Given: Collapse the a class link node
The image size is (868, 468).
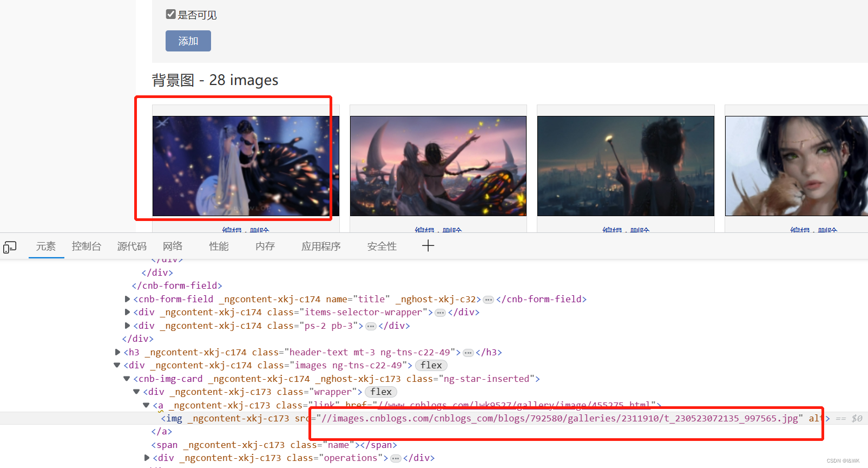Looking at the screenshot, I should (146, 405).
